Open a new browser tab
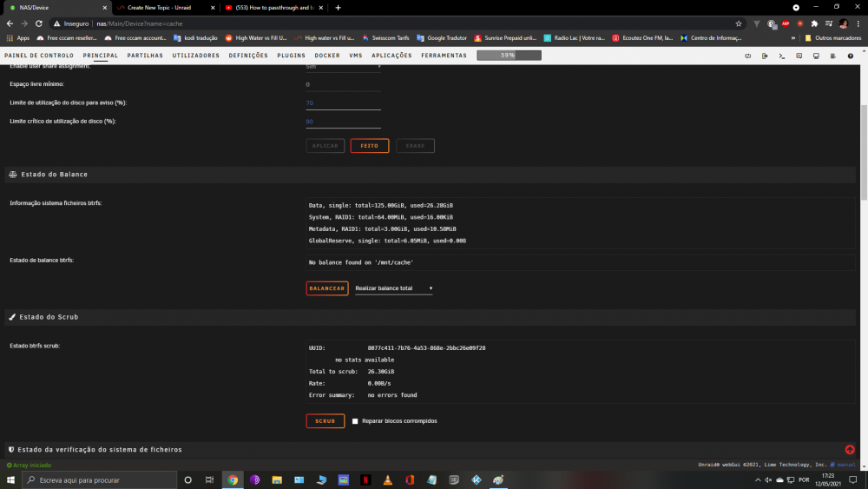This screenshot has height=489, width=868. coord(338,8)
